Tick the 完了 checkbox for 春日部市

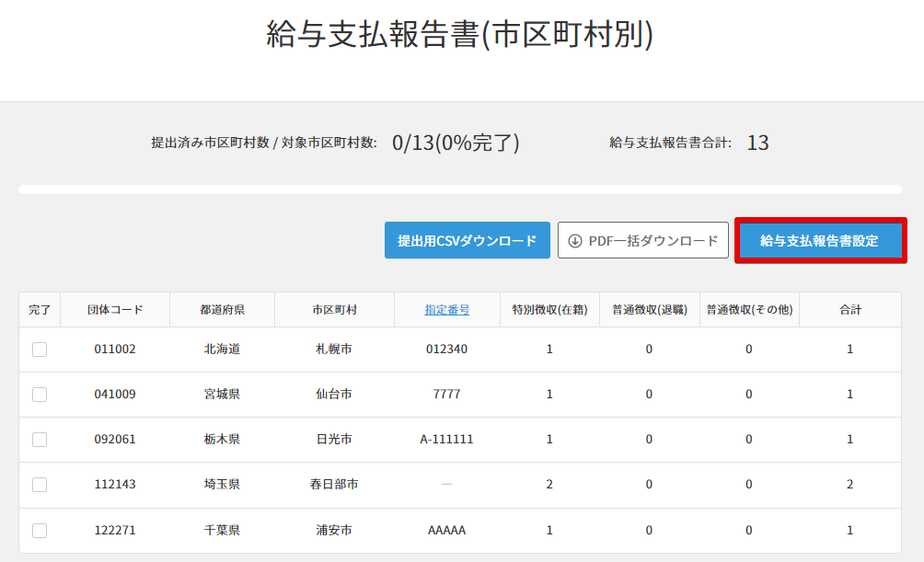point(40,485)
